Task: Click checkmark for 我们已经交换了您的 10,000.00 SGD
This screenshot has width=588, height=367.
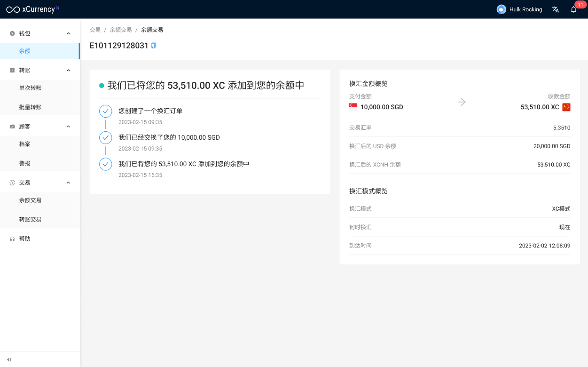Action: point(106,138)
